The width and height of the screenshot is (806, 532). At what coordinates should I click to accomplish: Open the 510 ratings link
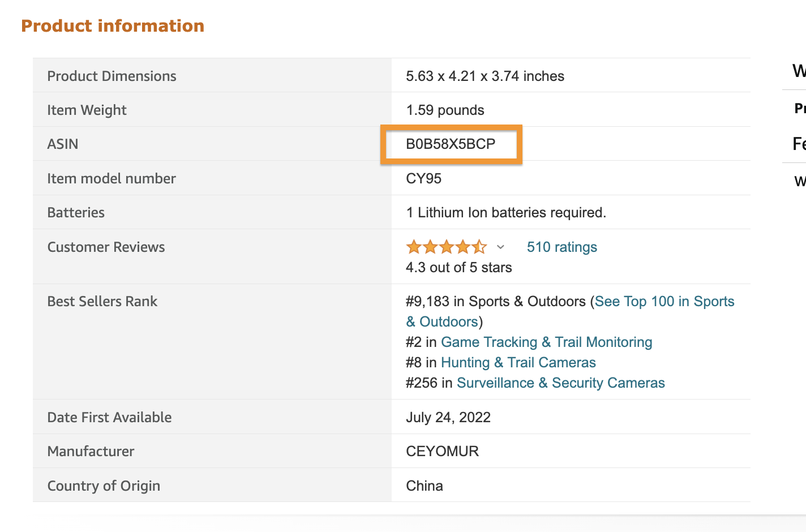[x=562, y=247]
